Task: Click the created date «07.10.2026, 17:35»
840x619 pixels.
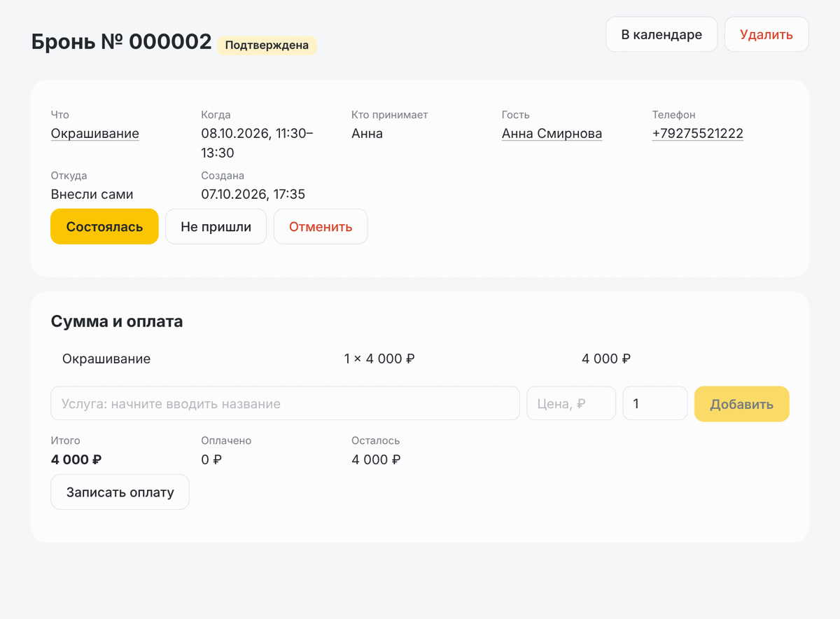Action: coord(253,195)
